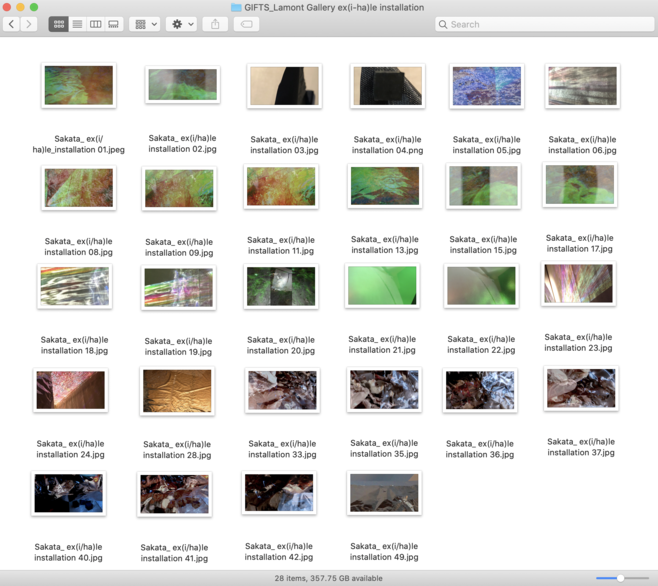
Task: Click the folder icon in title bar
Action: (x=236, y=7)
